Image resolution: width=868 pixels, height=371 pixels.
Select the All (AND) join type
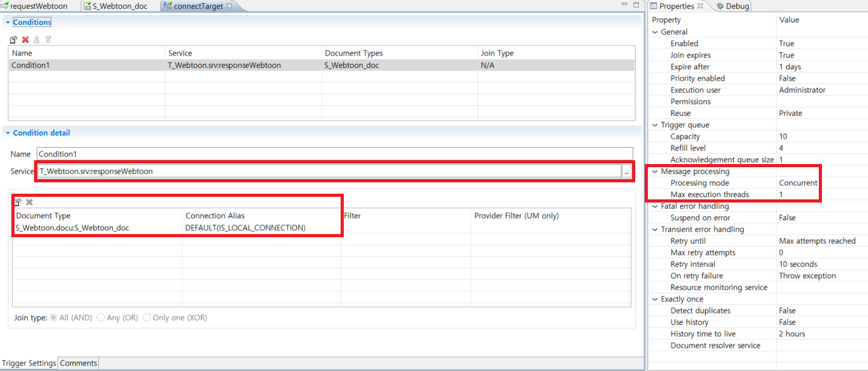[x=53, y=318]
